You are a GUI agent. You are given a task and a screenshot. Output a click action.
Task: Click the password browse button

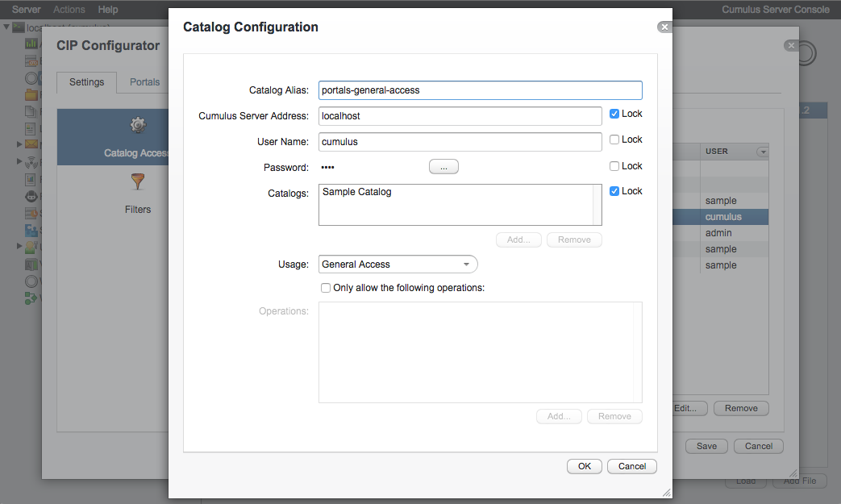[443, 166]
